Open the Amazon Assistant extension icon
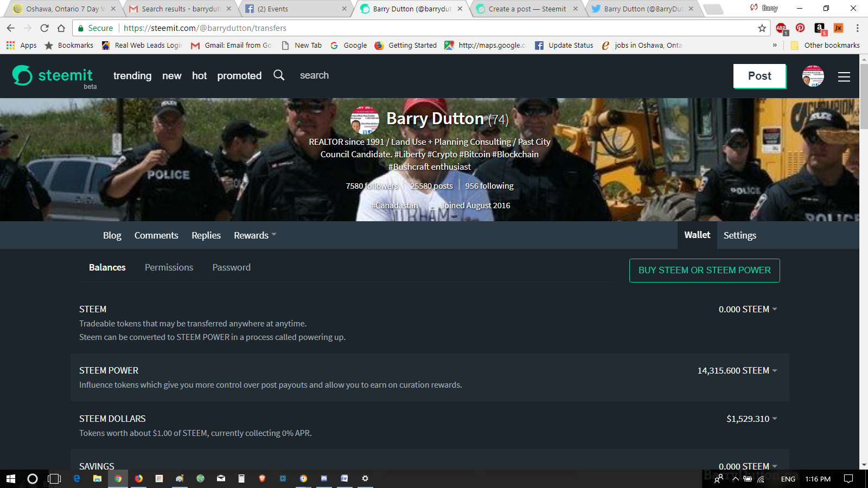The image size is (868, 488). point(820,28)
